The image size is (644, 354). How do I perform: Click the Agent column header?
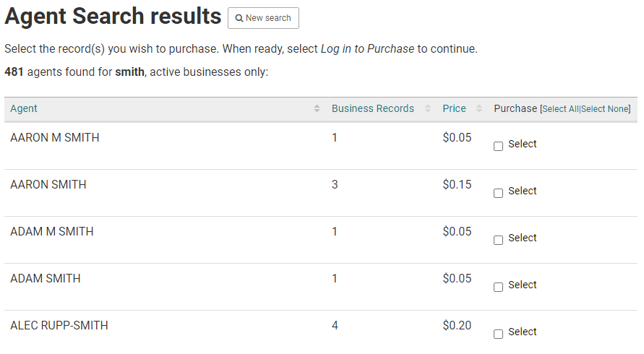pos(24,108)
